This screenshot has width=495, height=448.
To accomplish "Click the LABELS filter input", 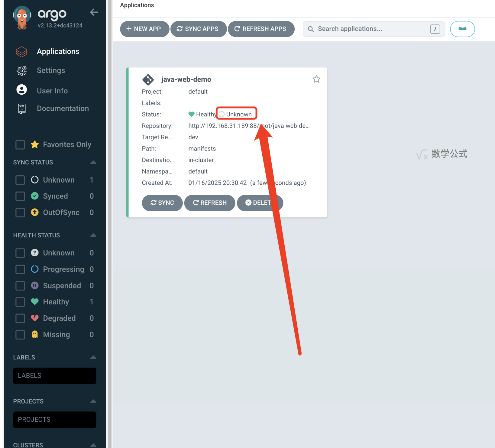I will (x=55, y=376).
